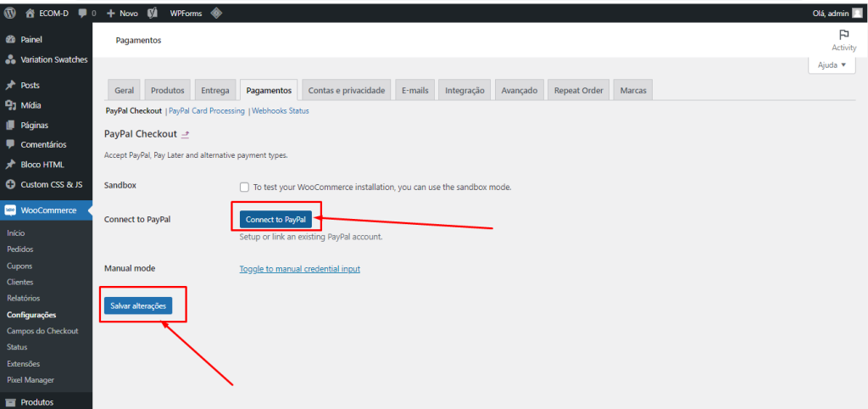
Task: Switch to Repeat Order tab
Action: click(578, 90)
